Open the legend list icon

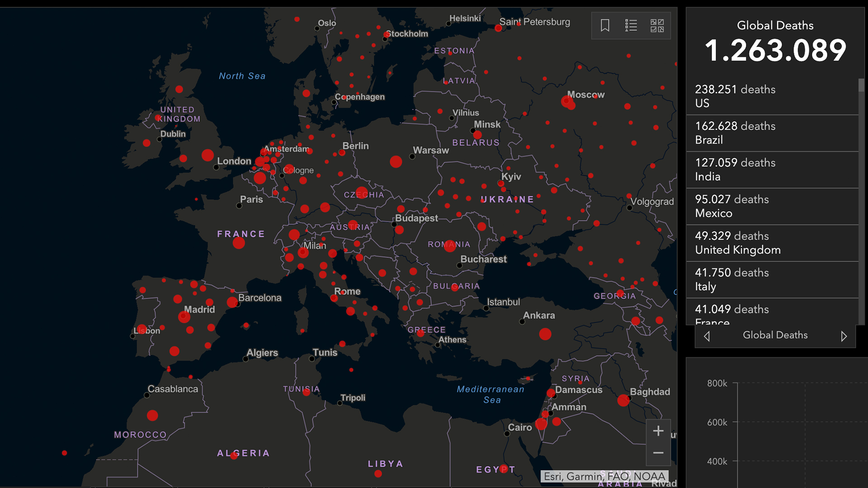tap(631, 25)
